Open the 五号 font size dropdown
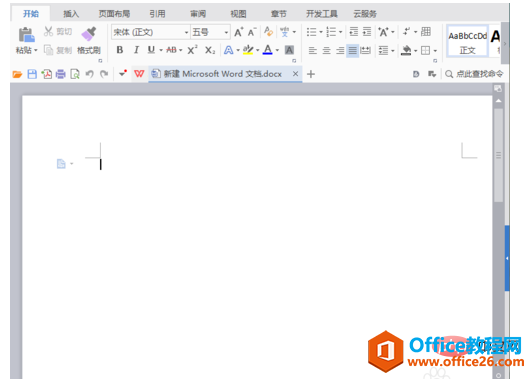The image size is (531, 379). pos(226,33)
